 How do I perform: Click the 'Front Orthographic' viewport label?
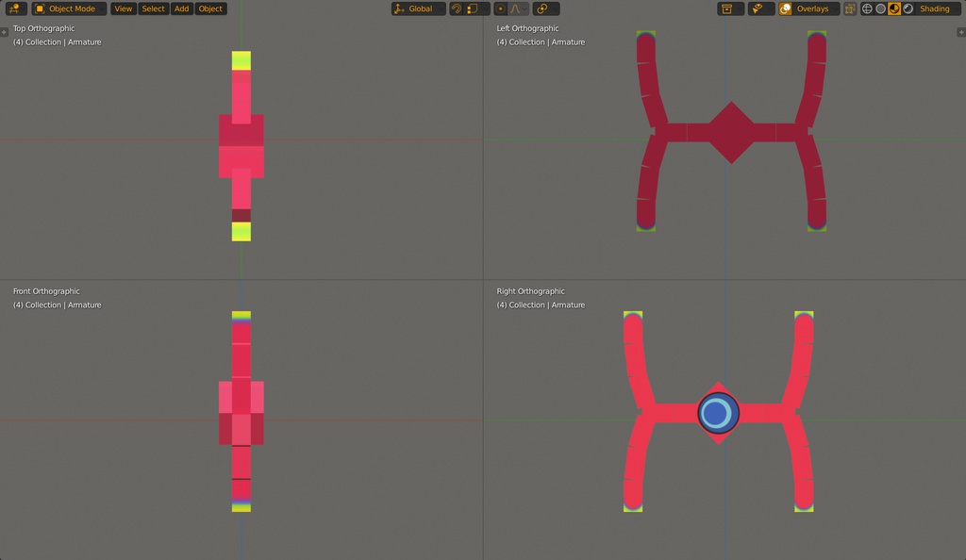[46, 291]
